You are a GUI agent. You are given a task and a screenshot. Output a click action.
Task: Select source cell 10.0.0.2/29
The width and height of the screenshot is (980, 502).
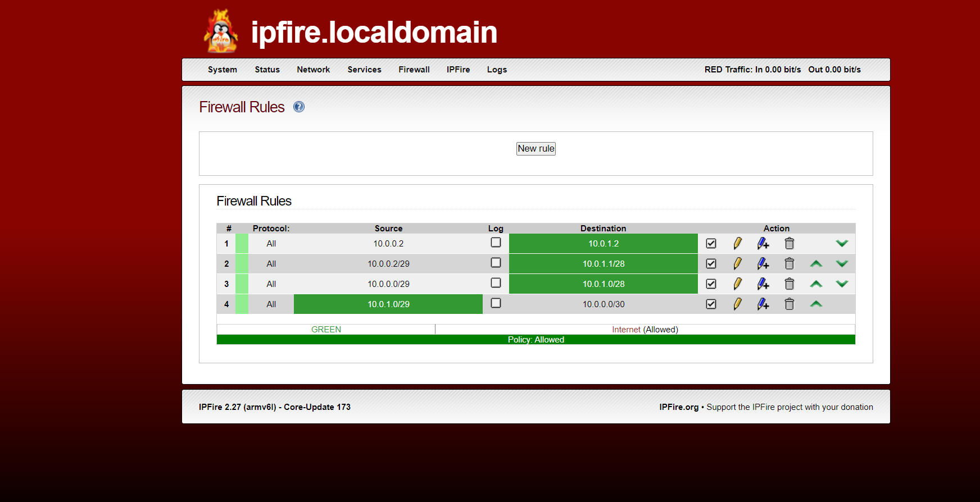pos(388,263)
